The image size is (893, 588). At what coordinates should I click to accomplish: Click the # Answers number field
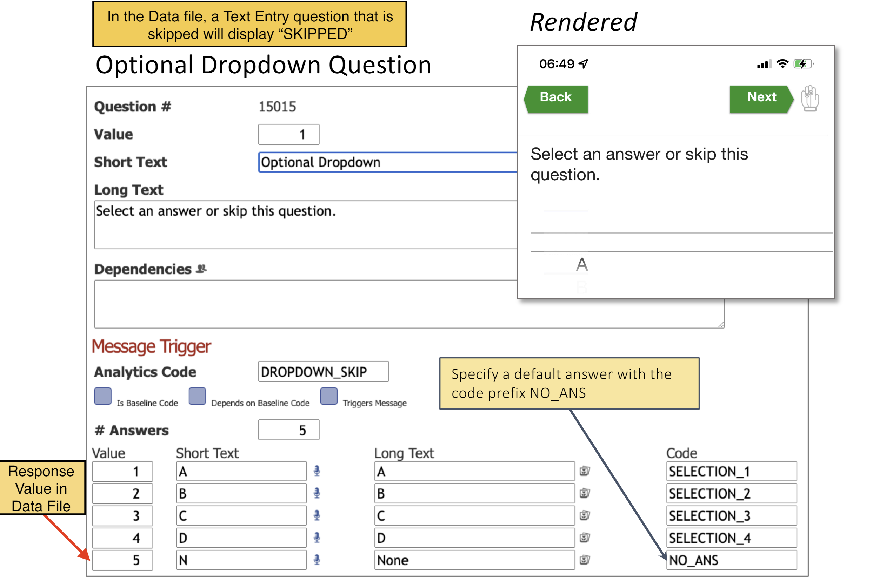pyautogui.click(x=288, y=430)
